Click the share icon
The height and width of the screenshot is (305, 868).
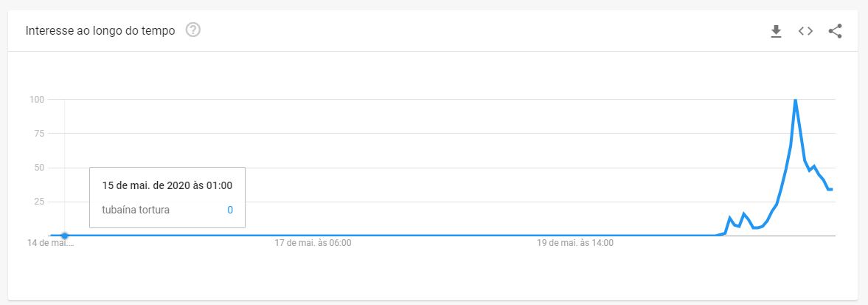click(835, 31)
